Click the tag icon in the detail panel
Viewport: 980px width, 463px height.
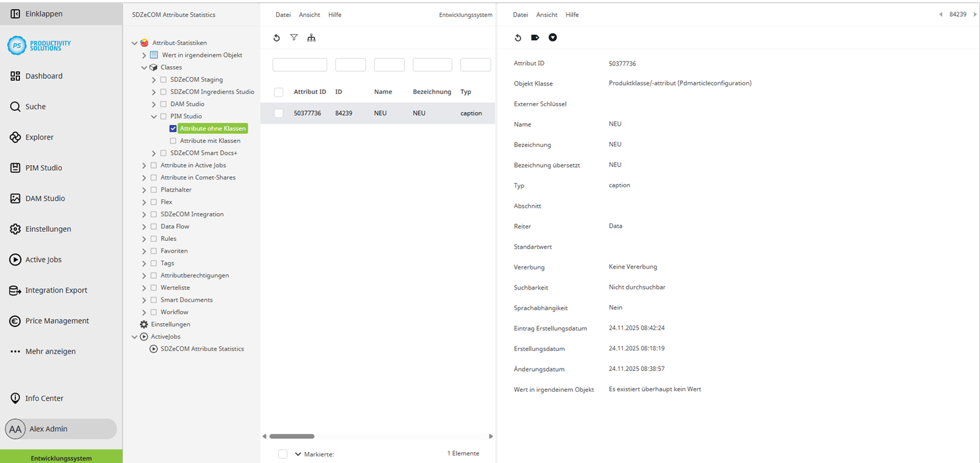(535, 38)
